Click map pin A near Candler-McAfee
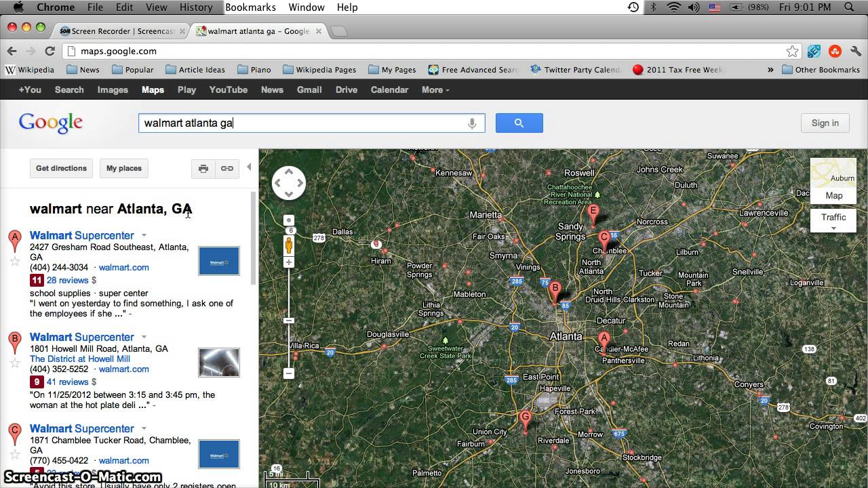Viewport: 868px width, 488px height. pos(604,342)
